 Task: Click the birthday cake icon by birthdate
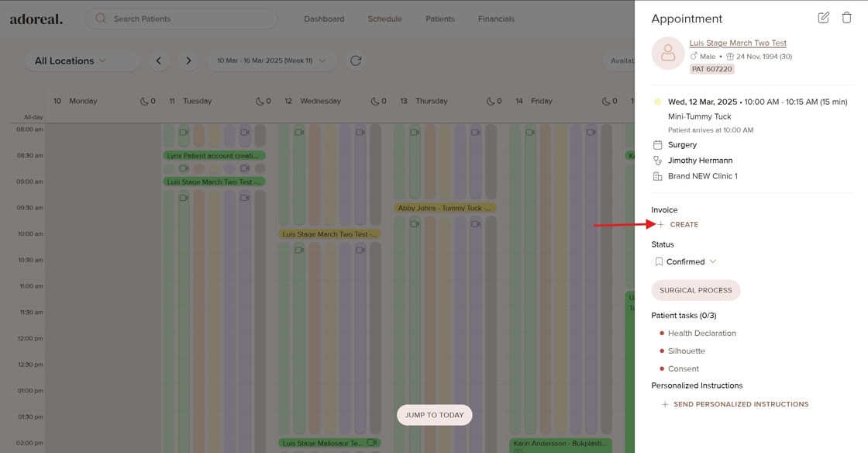(730, 57)
